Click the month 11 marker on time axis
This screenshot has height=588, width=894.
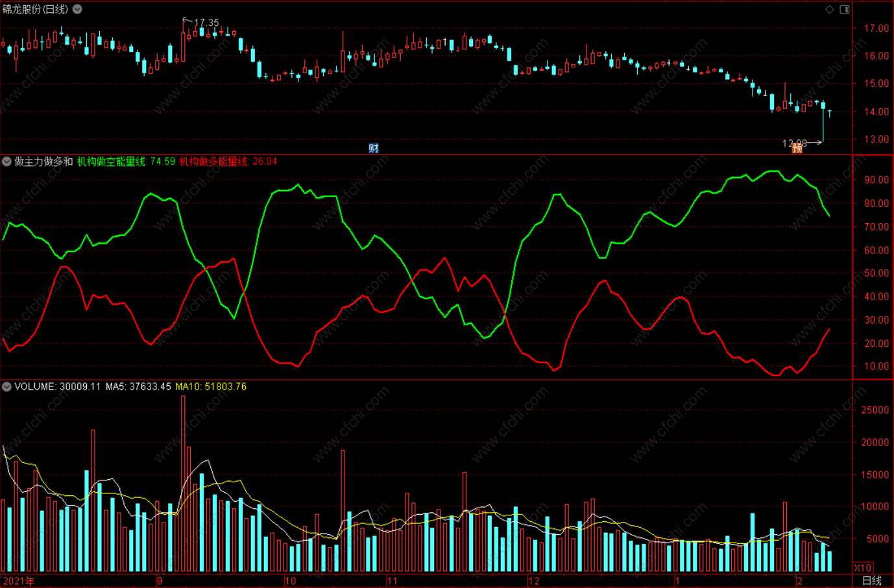tap(392, 581)
